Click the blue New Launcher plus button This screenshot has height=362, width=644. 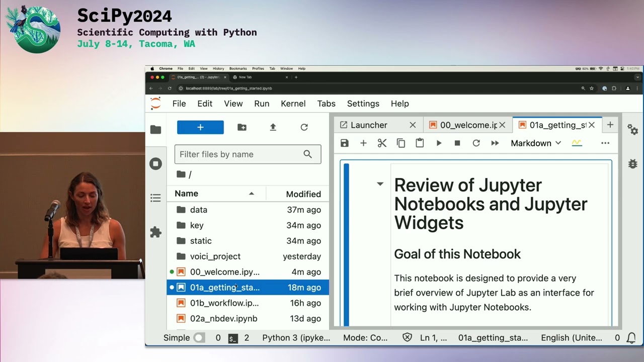click(200, 127)
